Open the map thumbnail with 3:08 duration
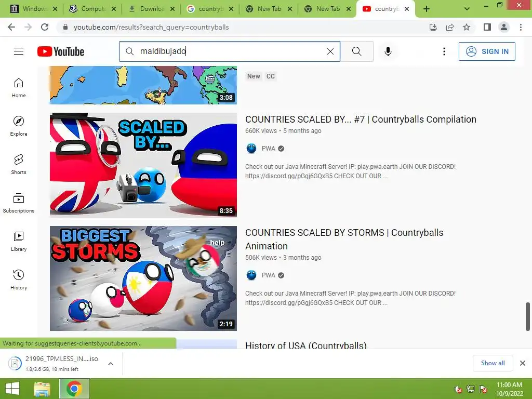Image resolution: width=532 pixels, height=399 pixels. (143, 85)
